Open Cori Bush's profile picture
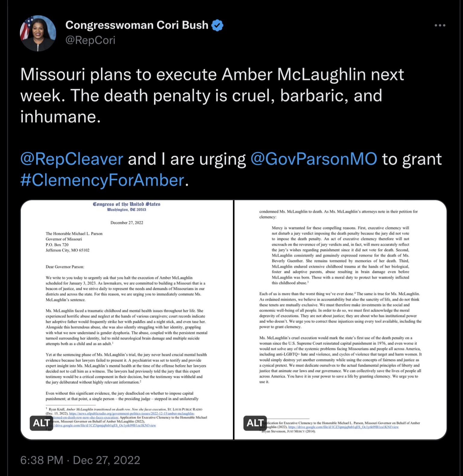The height and width of the screenshot is (476, 463). (38, 33)
